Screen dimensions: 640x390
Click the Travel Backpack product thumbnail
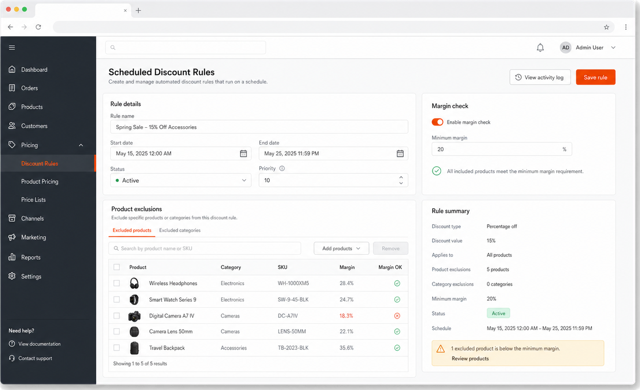click(134, 348)
